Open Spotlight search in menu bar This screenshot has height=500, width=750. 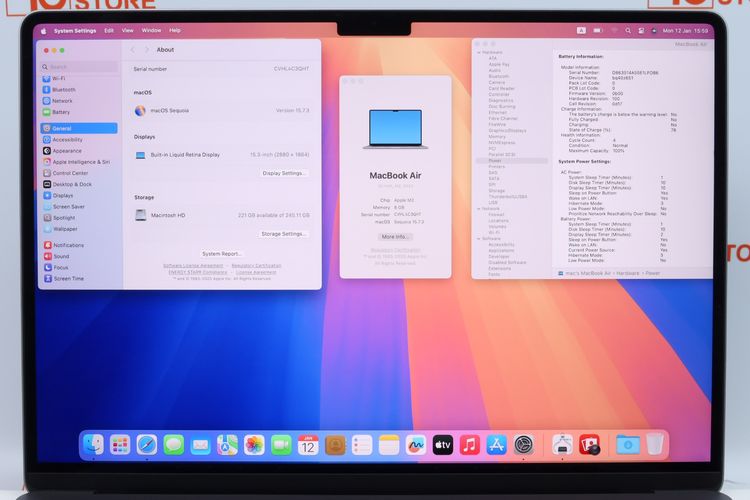click(628, 31)
